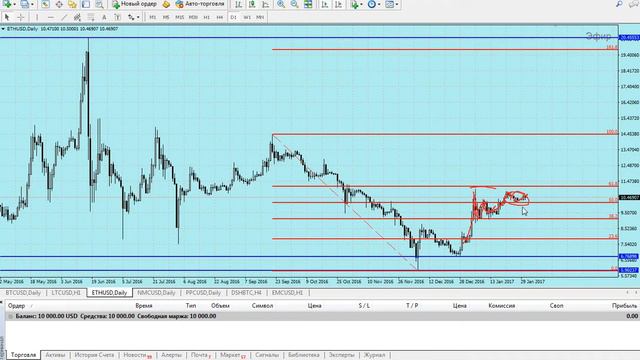Open the Журнал terminal tab
This screenshot has width=640, height=360.
374,355
